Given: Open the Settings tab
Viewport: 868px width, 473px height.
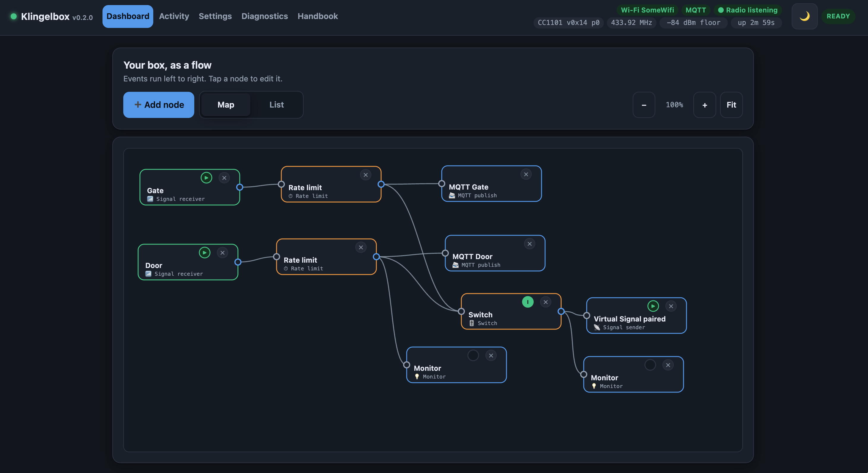Looking at the screenshot, I should click(215, 16).
